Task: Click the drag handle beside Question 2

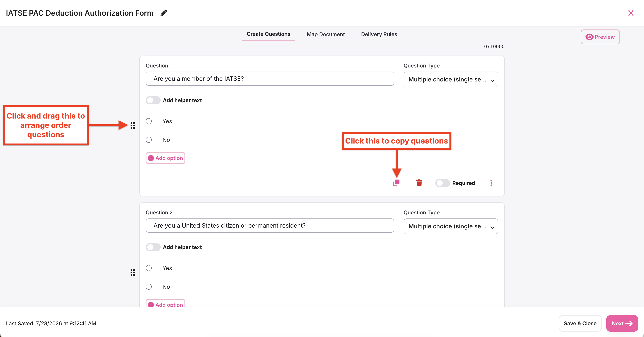Action: (x=132, y=272)
